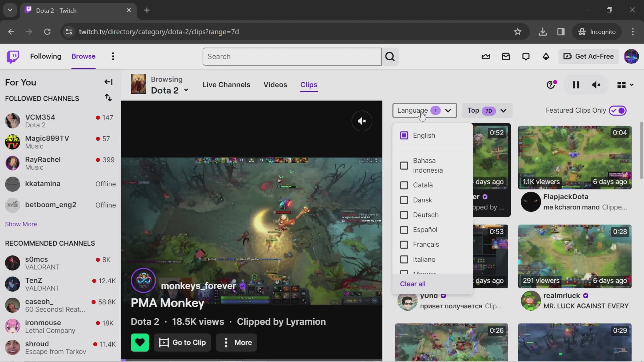Click the browser address bar URL

pyautogui.click(x=159, y=32)
